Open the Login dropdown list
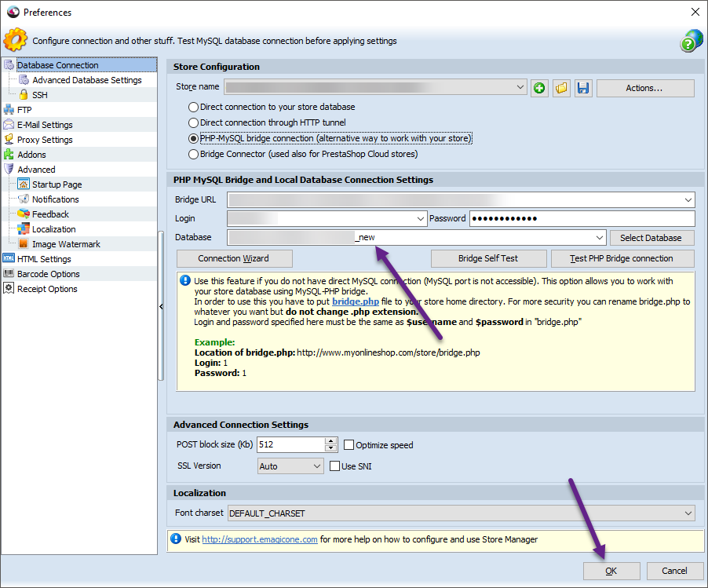Image resolution: width=708 pixels, height=588 pixels. pyautogui.click(x=421, y=218)
